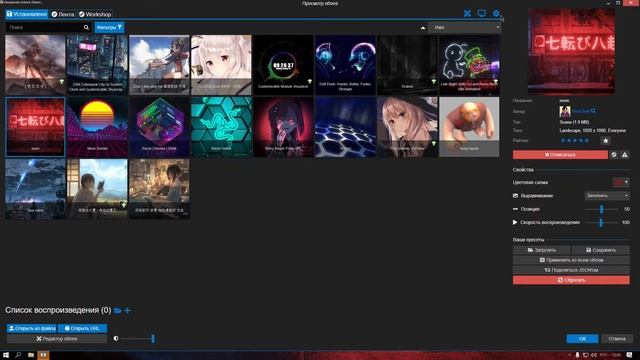Click the Сохранить preset button

coord(600,250)
